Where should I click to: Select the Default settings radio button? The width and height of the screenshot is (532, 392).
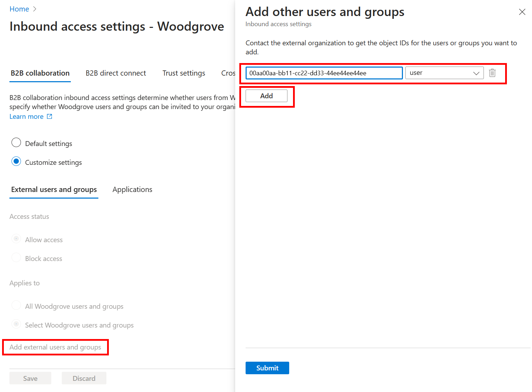coord(16,143)
